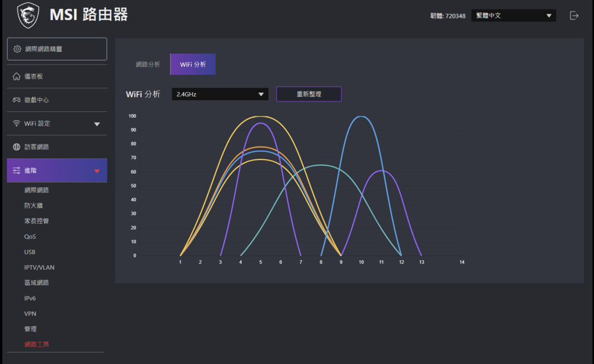
Task: Open the QoS submenu item
Action: (30, 236)
